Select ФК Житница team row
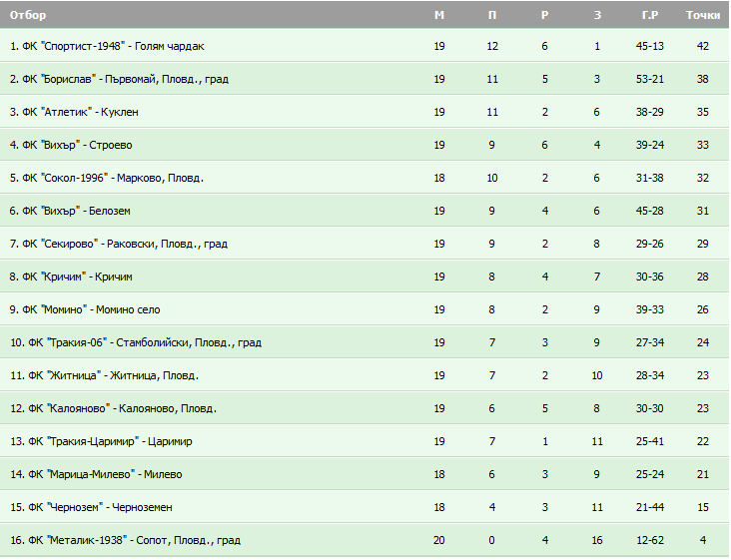 click(365, 375)
